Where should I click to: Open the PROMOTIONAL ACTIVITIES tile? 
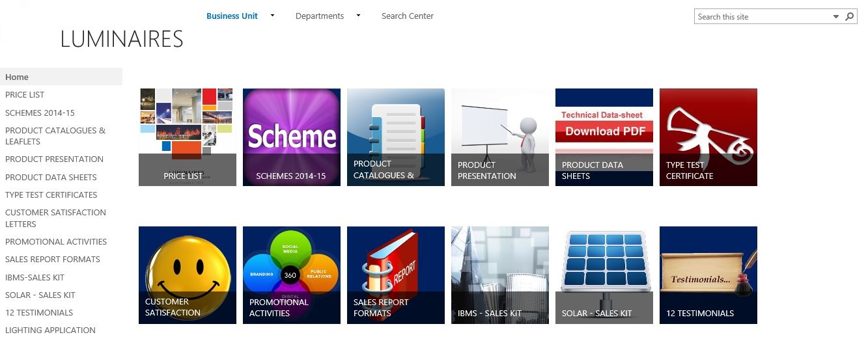pyautogui.click(x=292, y=275)
